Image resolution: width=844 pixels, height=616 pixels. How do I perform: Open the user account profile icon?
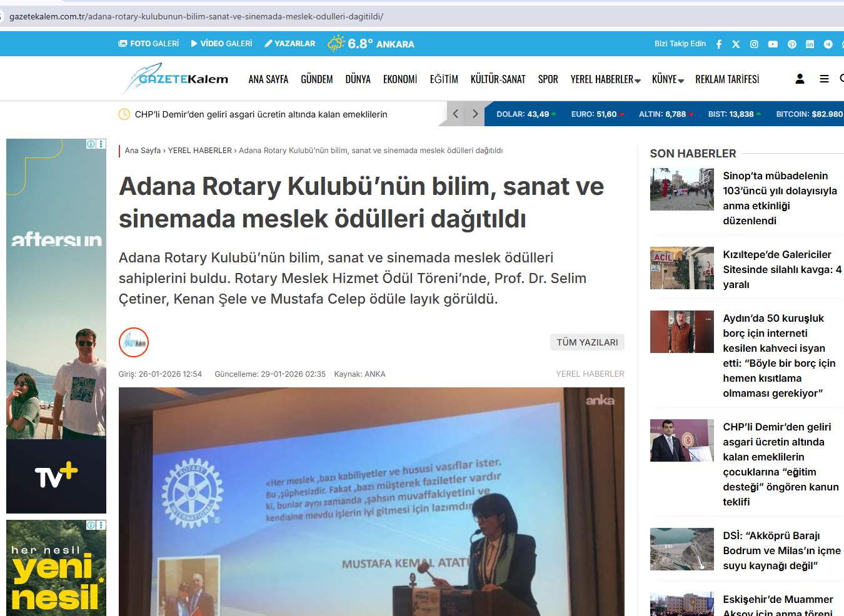(800, 79)
